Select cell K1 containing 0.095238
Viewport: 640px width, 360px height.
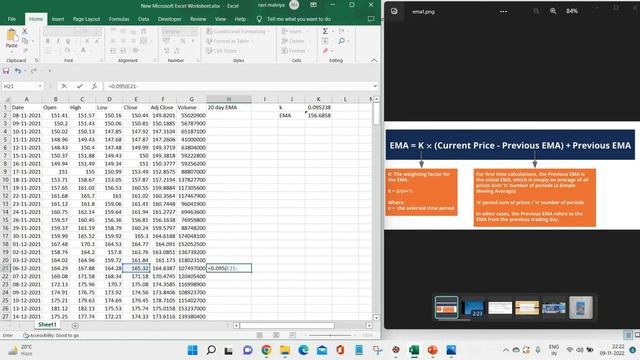click(318, 107)
